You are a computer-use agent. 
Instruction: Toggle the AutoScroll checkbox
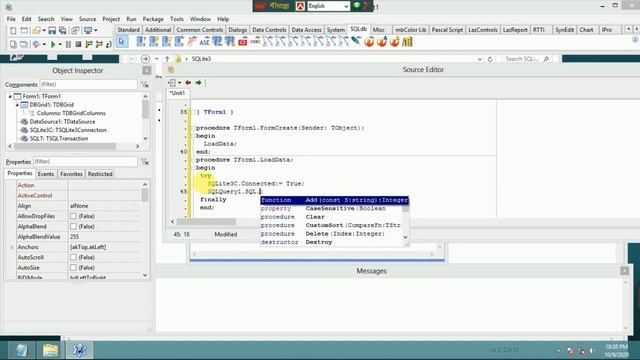tap(73, 258)
